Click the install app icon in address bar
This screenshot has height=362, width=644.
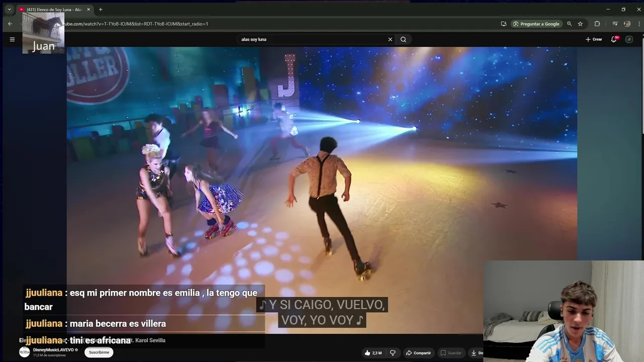click(x=504, y=24)
